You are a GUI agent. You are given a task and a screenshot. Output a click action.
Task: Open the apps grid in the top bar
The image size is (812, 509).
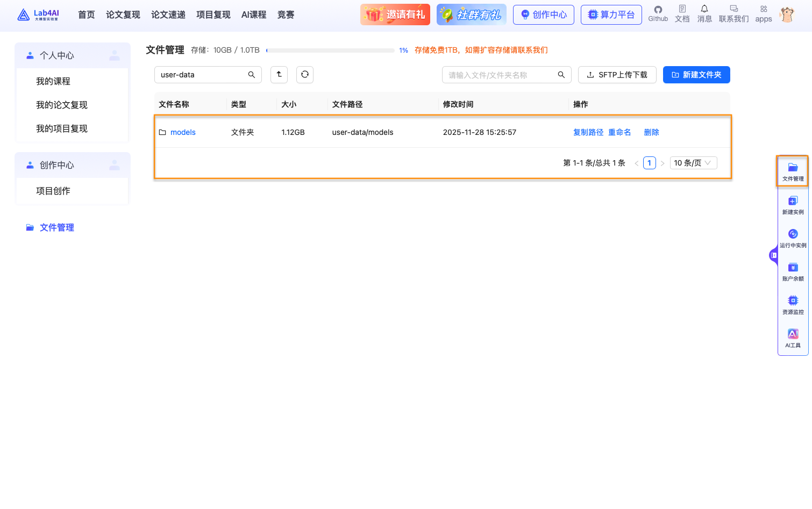click(763, 14)
